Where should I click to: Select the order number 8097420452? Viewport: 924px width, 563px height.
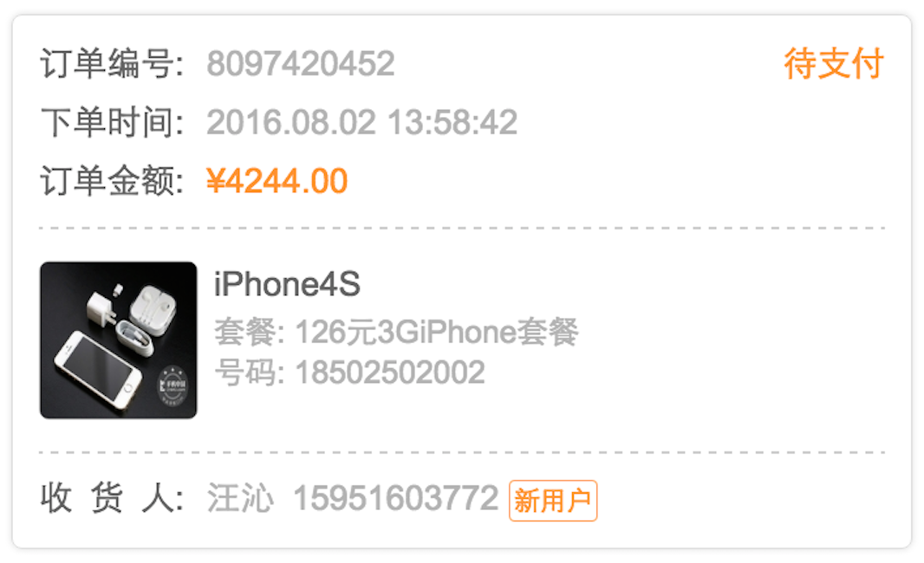pos(301,63)
